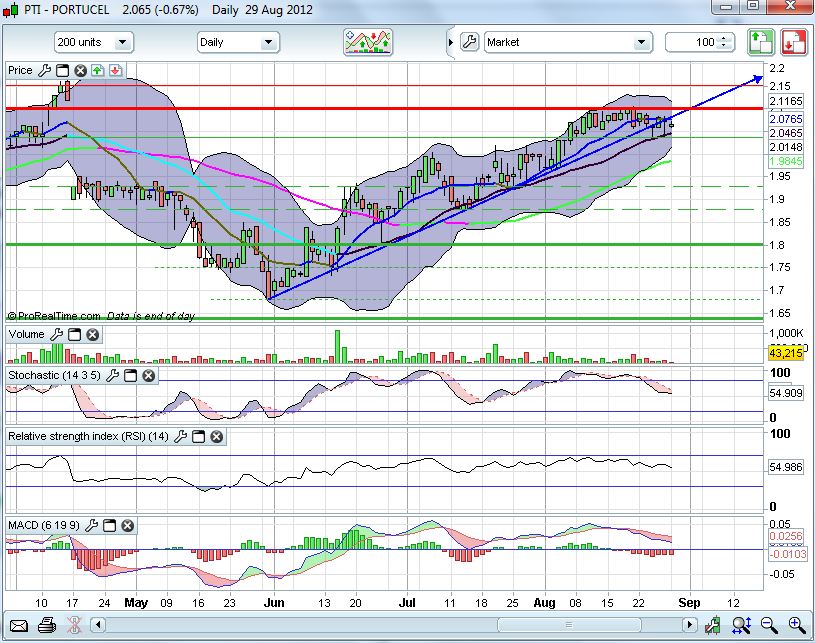Maximize the Volume panel

pyautogui.click(x=75, y=334)
